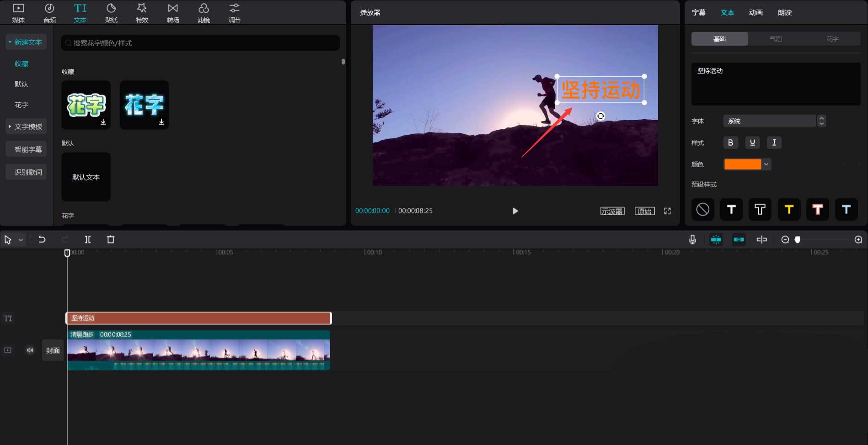This screenshot has width=868, height=445.
Task: Open the 特效 effects panel
Action: pos(142,13)
